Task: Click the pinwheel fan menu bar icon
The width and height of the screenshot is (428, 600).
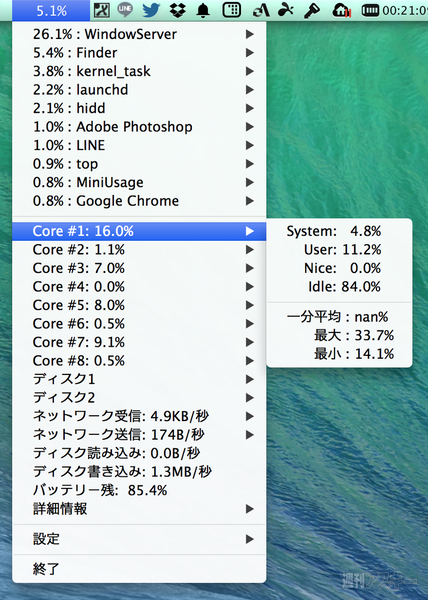Action: [286, 10]
